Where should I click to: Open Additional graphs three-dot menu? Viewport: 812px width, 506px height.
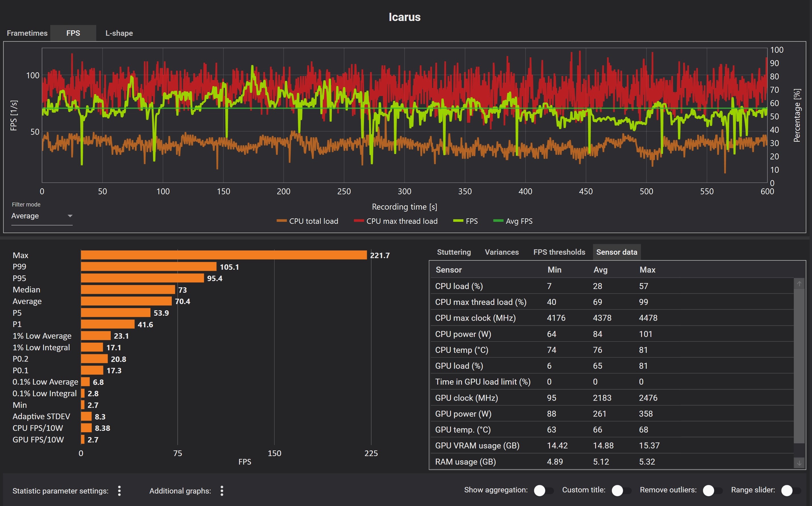point(222,491)
